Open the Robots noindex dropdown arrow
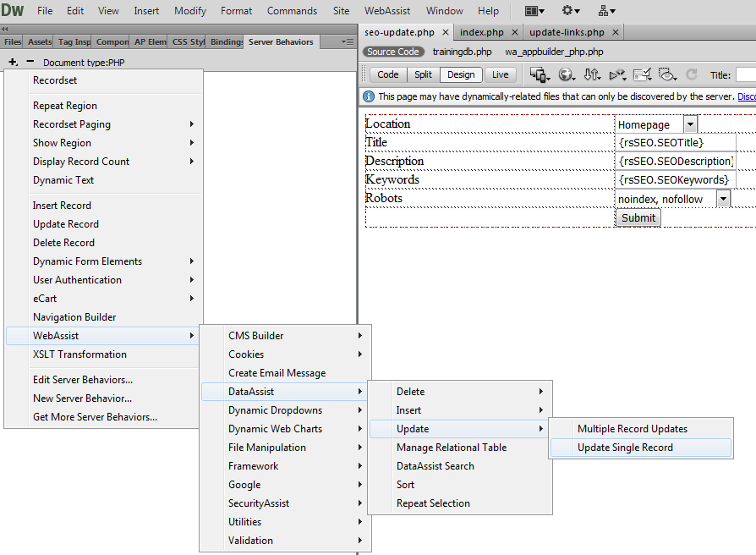The height and width of the screenshot is (555, 756). point(723,199)
